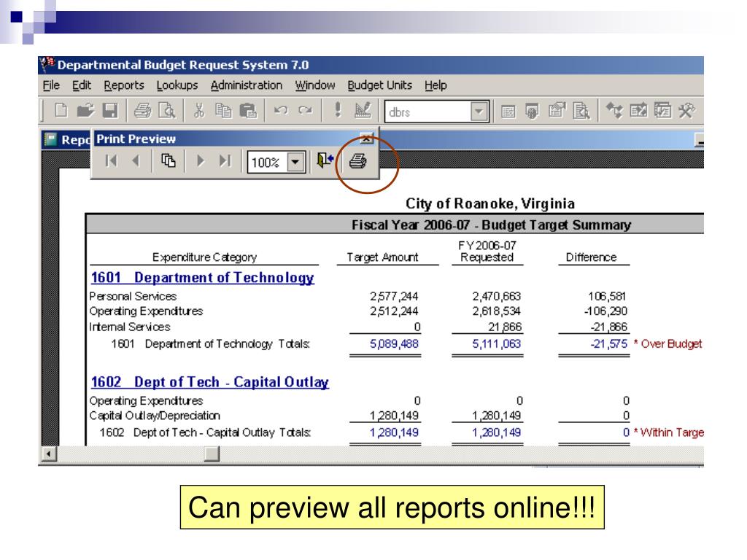This screenshot has width=747, height=560.
Task: Click the horizontal scrollbar left arrow
Action: click(x=49, y=454)
